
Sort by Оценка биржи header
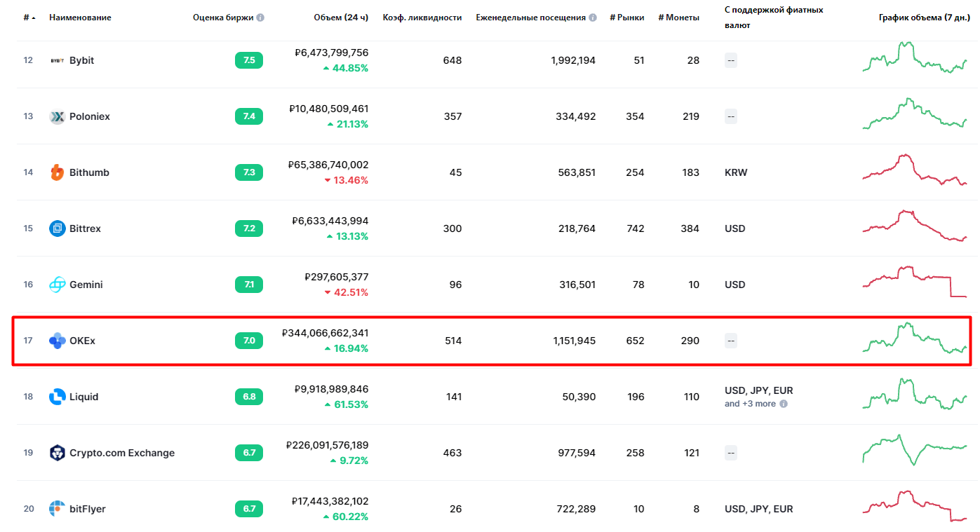(223, 18)
